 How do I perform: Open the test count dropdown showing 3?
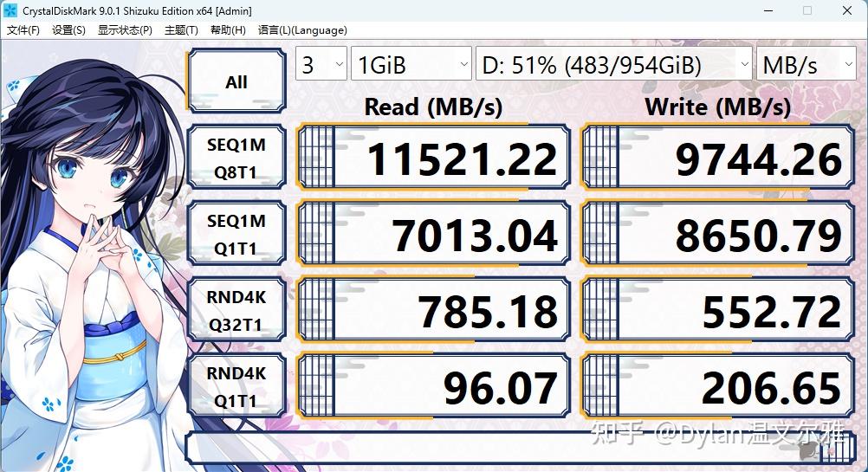pyautogui.click(x=321, y=63)
